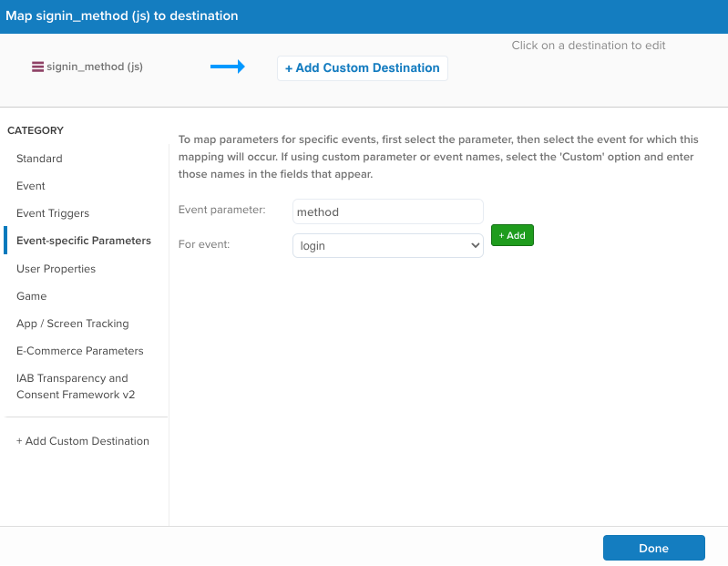Click the 'Click on a destination to edit' hint
The height and width of the screenshot is (566, 728).
tap(589, 46)
